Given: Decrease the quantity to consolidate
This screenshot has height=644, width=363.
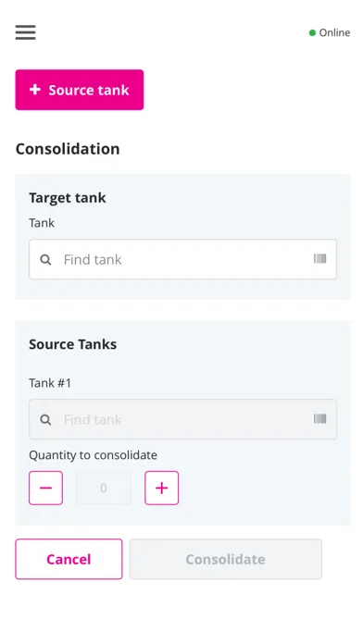Looking at the screenshot, I should click(45, 488).
